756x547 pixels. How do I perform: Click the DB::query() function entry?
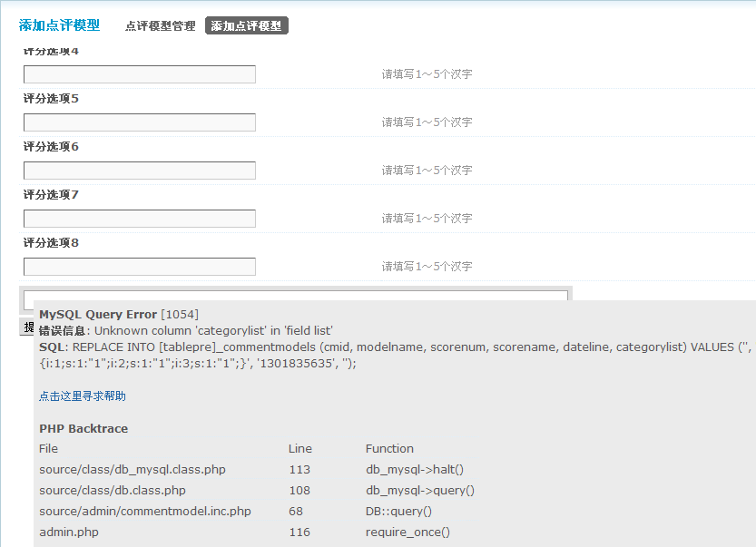click(x=398, y=512)
